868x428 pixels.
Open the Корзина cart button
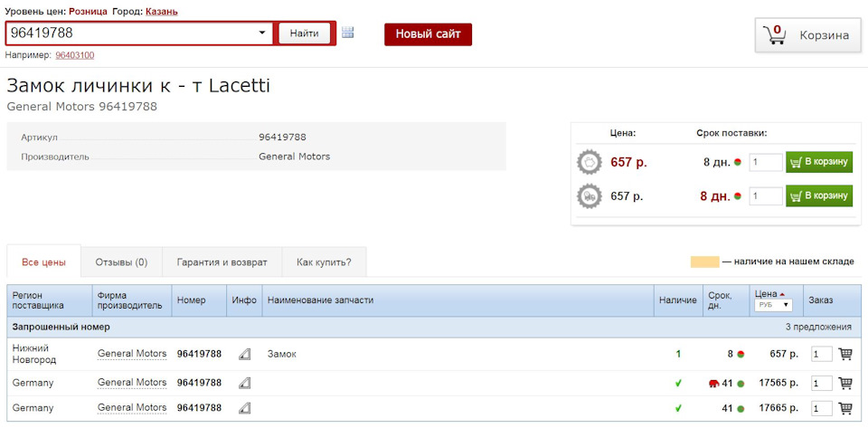point(808,35)
